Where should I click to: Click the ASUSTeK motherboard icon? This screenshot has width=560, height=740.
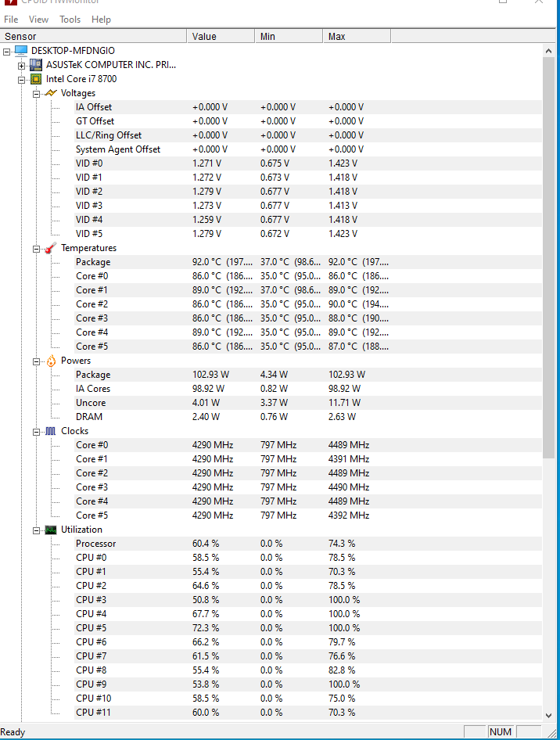[x=36, y=65]
